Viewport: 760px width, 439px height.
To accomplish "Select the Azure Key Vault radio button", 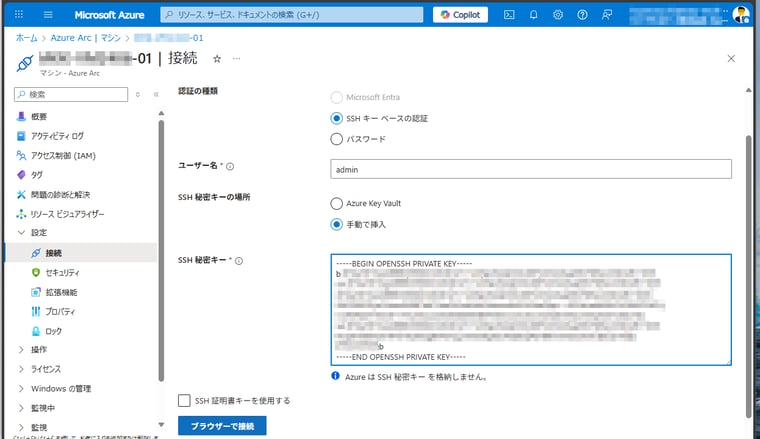I will 336,204.
